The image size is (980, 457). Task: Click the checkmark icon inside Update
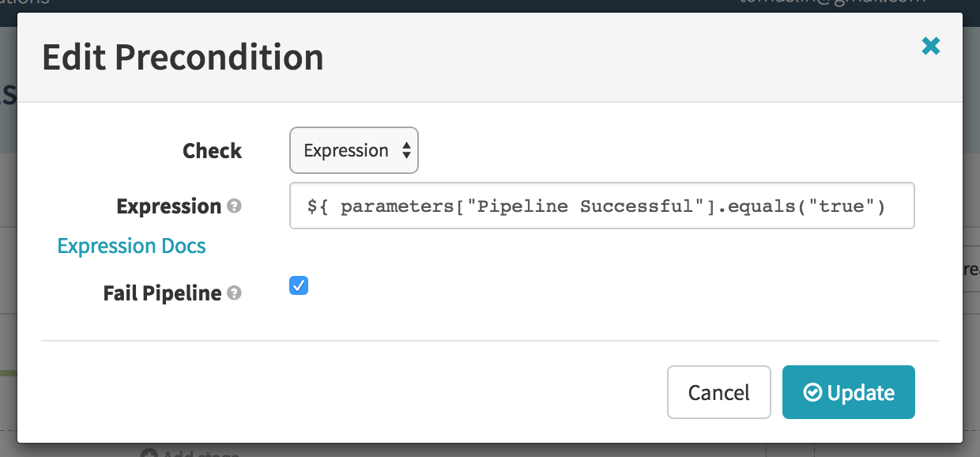pos(812,393)
